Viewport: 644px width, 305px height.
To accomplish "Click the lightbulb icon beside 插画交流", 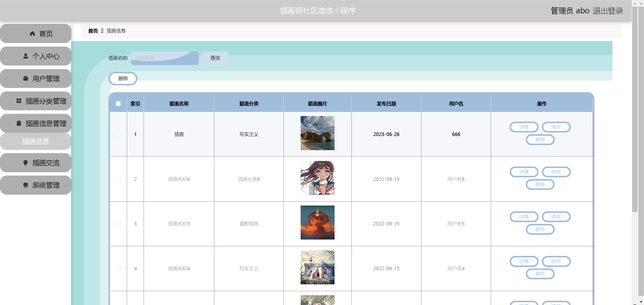I will tap(25, 163).
